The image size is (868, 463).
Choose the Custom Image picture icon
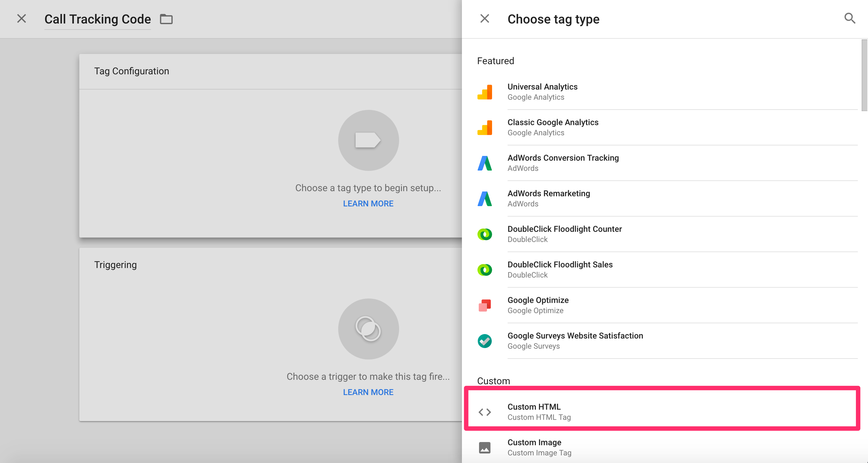coord(484,447)
